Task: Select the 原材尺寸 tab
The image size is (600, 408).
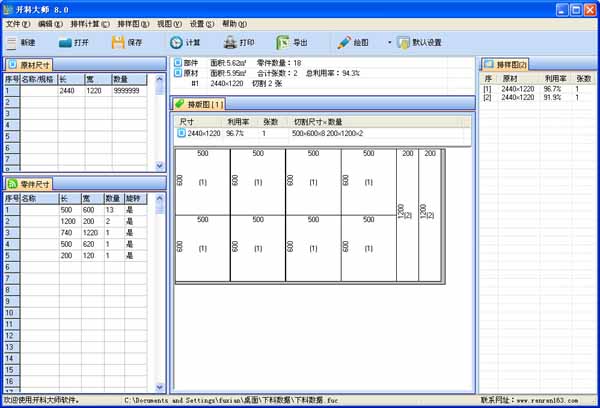Action: [29, 65]
